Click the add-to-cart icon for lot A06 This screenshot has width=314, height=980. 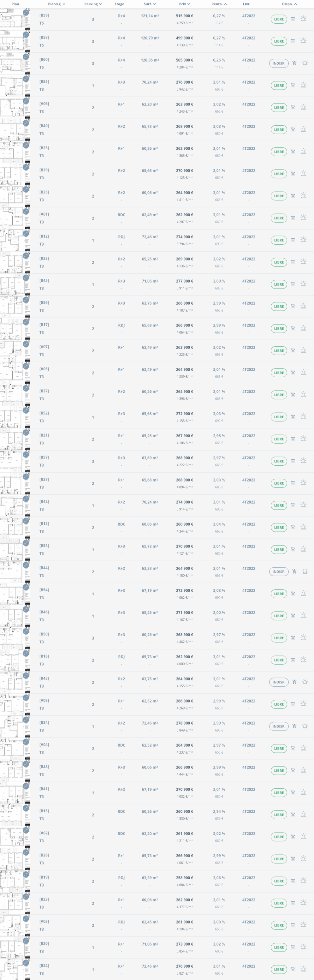pos(293,107)
